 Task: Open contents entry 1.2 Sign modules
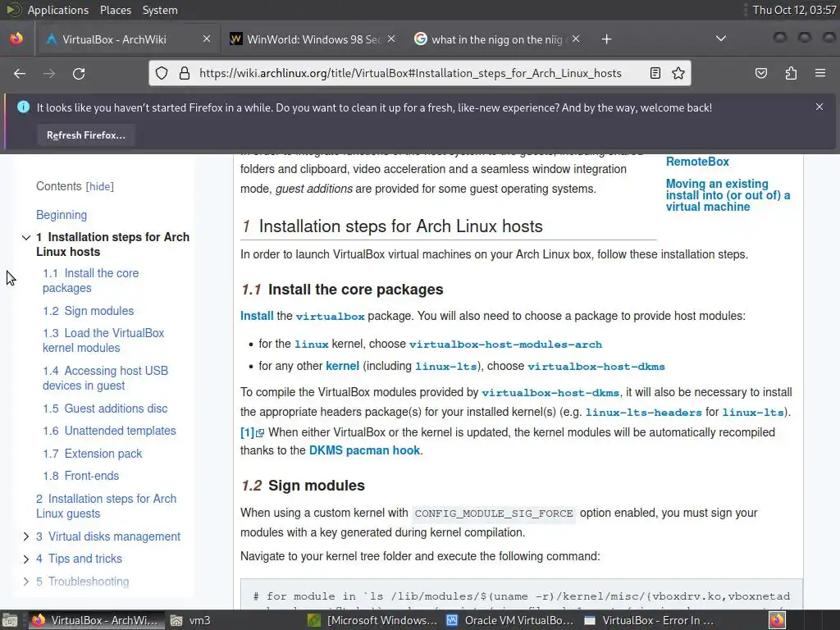[89, 311]
